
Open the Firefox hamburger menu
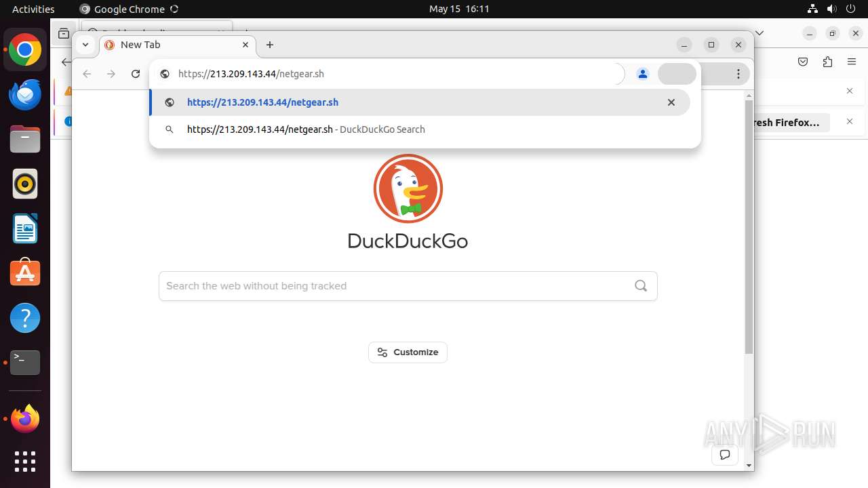pos(852,62)
